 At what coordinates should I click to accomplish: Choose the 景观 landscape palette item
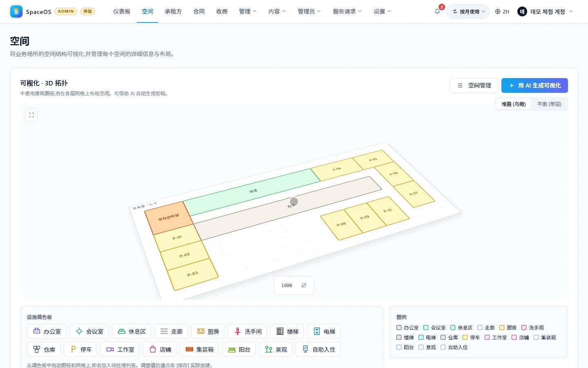(x=276, y=349)
